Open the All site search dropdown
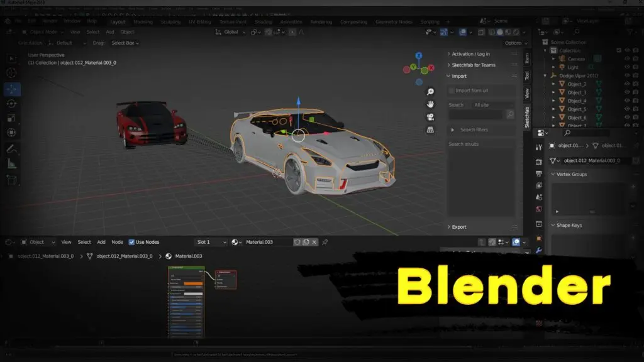This screenshot has width=644, height=362. (492, 105)
